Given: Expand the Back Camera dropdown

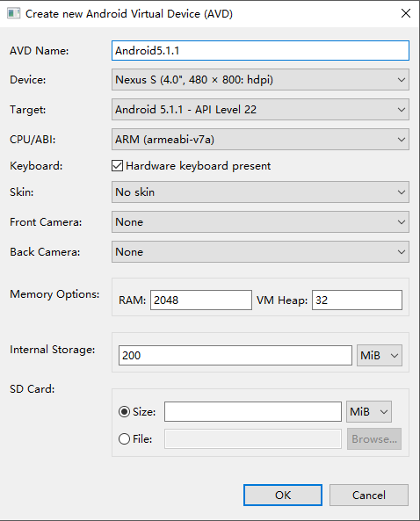Looking at the screenshot, I should click(x=260, y=252).
